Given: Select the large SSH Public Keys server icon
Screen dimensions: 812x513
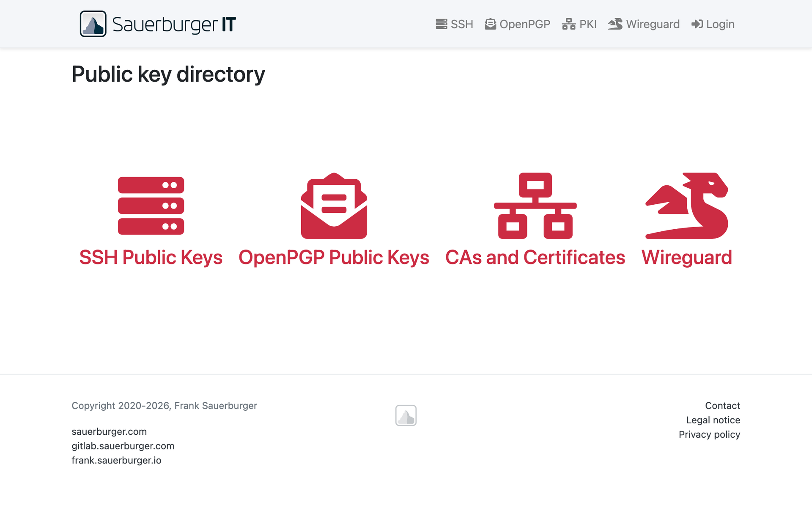Looking at the screenshot, I should coord(151,206).
